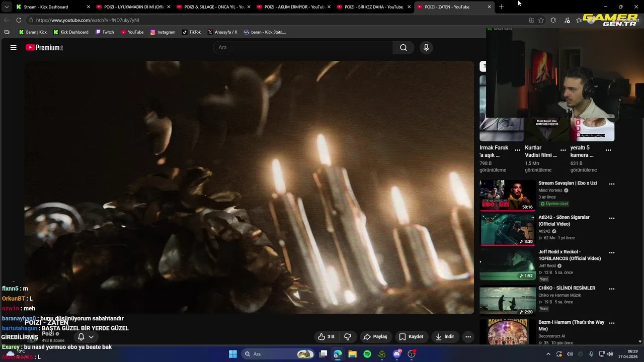The height and width of the screenshot is (362, 644).
Task: Open the browser tab list dropdown
Action: (x=6, y=7)
